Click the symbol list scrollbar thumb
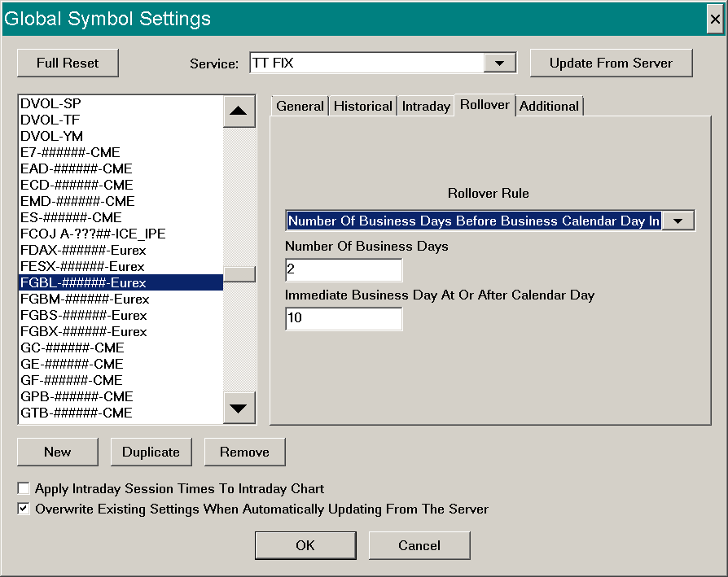 click(239, 274)
